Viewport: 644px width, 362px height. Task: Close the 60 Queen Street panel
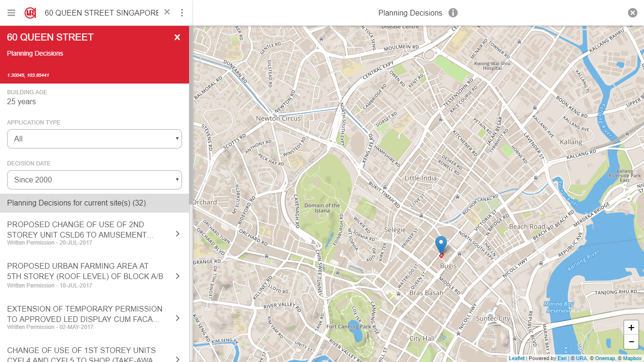(177, 37)
